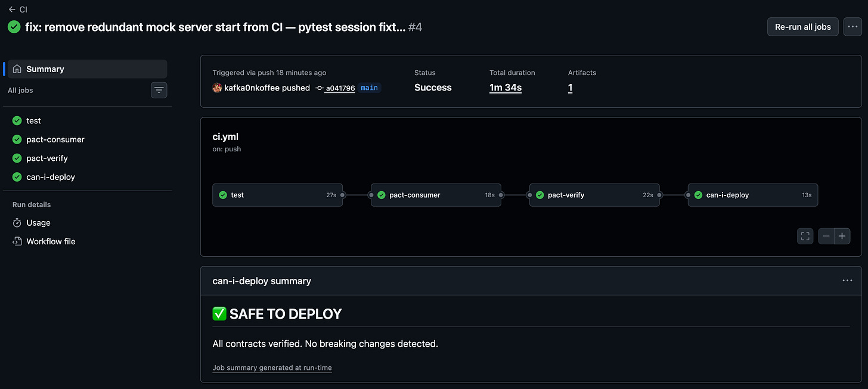Click the 13s duration on can-i-deploy node
Viewport: 868px width, 389px height.
pos(807,195)
